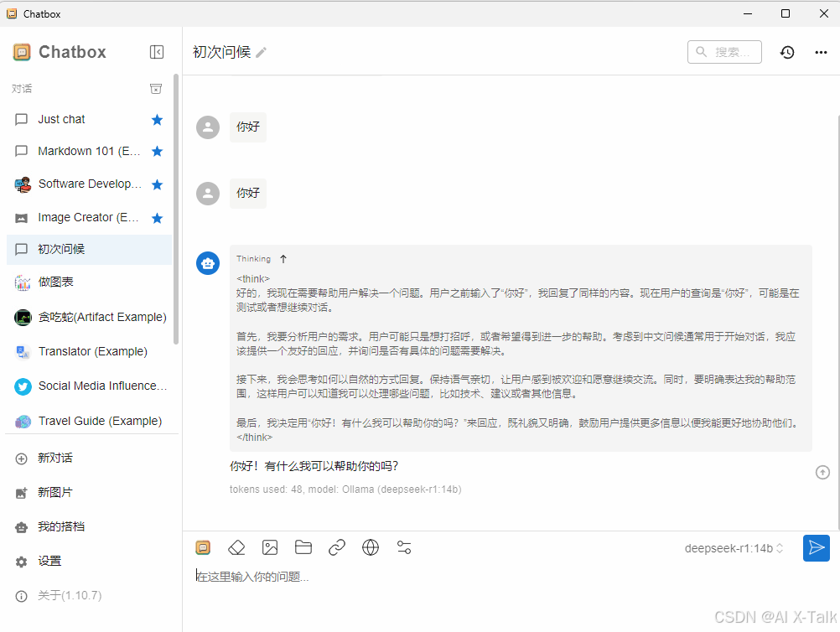The width and height of the screenshot is (840, 632).
Task: Select the 初次问候 conversation in sidebar
Action: tap(89, 250)
